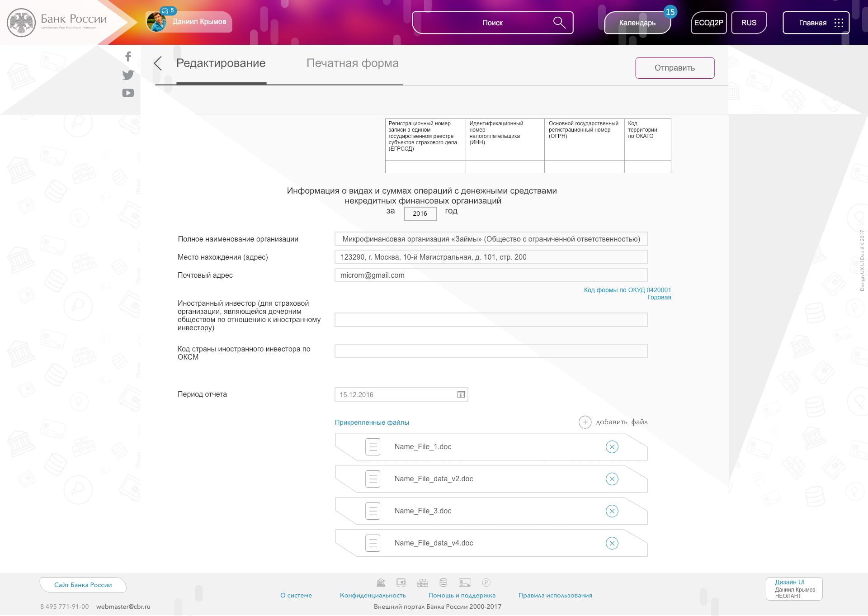Click the document icon of Name_File_1.doc
Viewport: 868px width, 616px height.
point(373,447)
